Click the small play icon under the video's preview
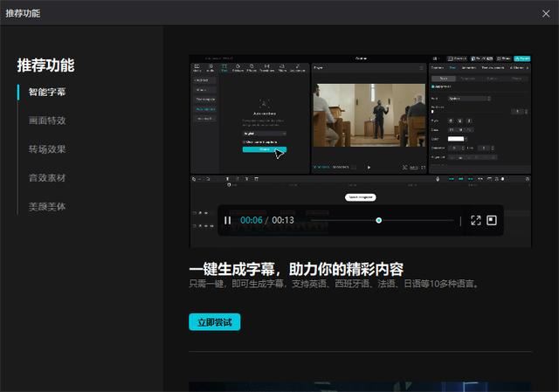This screenshot has width=559, height=392. click(369, 167)
